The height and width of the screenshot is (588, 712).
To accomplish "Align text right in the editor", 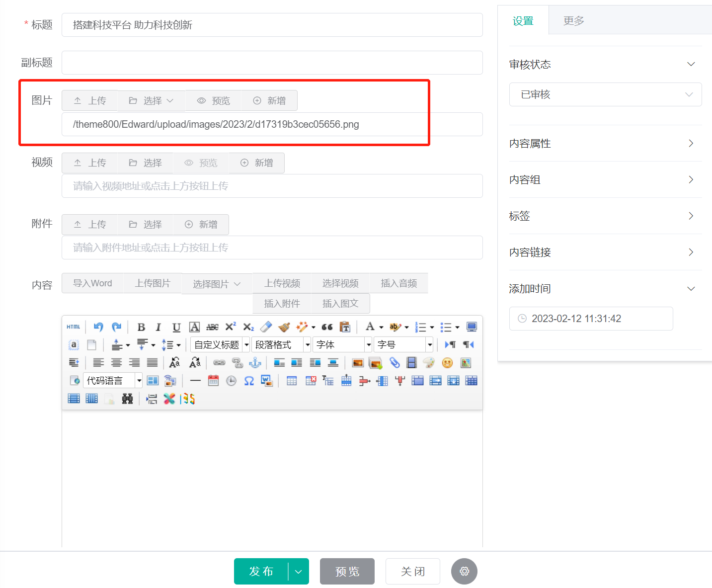I will tap(134, 363).
